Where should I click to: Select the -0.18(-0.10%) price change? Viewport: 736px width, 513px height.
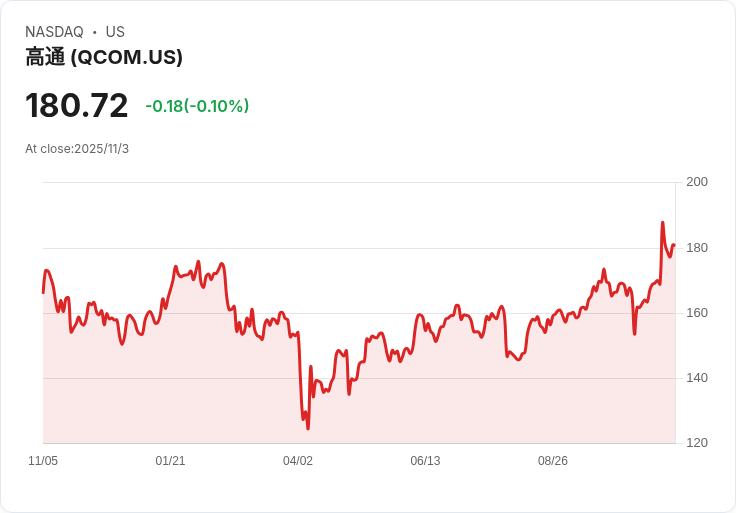point(197,106)
